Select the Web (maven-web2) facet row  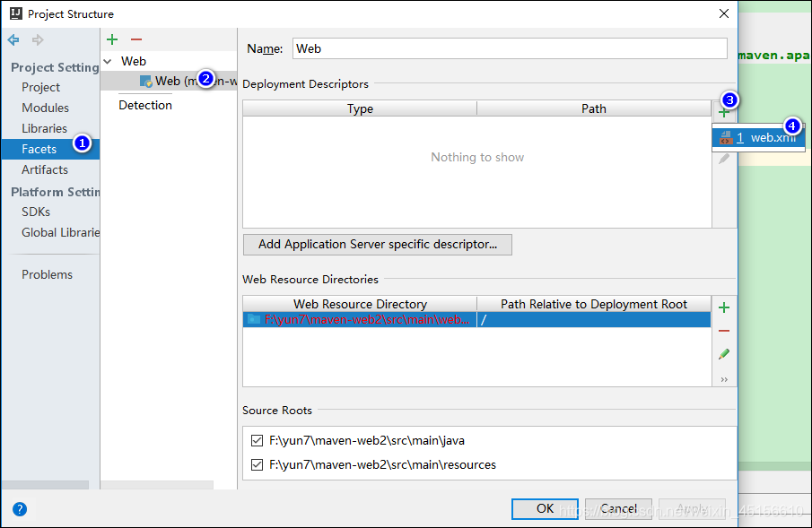point(169,81)
